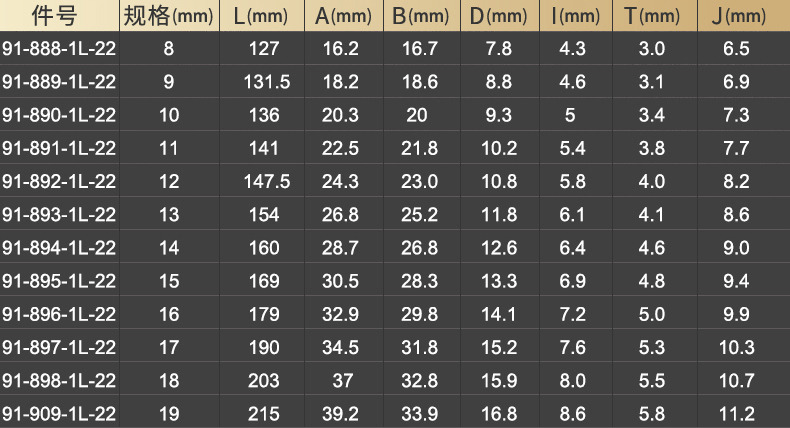Click the D(mm) column header
This screenshot has width=790, height=428.
pos(498,16)
